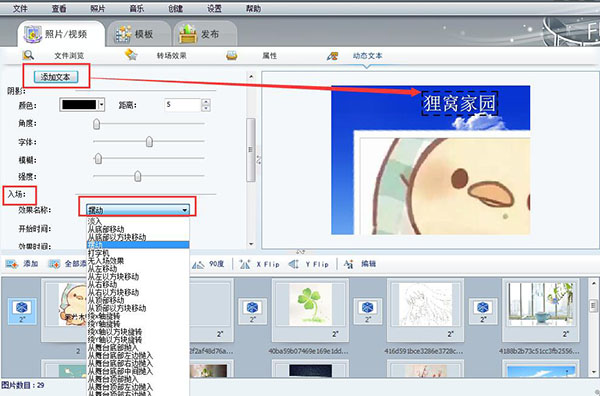Open the 查看 menu
The width and height of the screenshot is (600, 396).
pyautogui.click(x=59, y=8)
